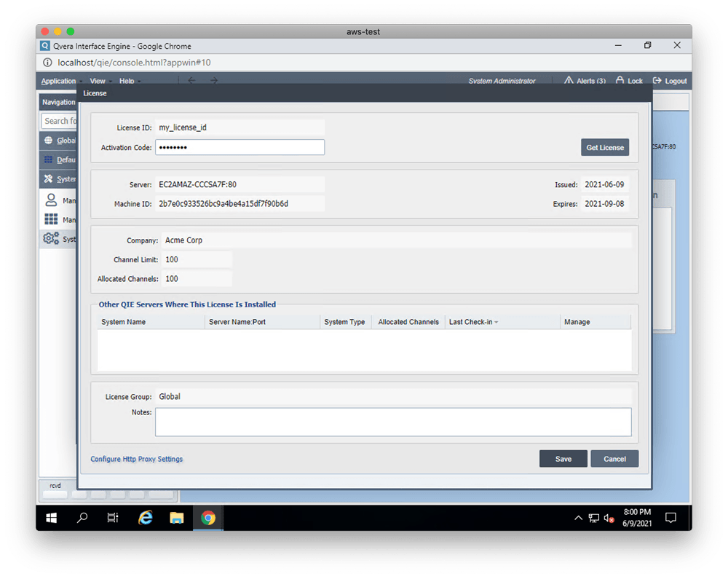Screen dimensions: 728x579
Task: Focus the Activation Code field
Action: click(240, 147)
